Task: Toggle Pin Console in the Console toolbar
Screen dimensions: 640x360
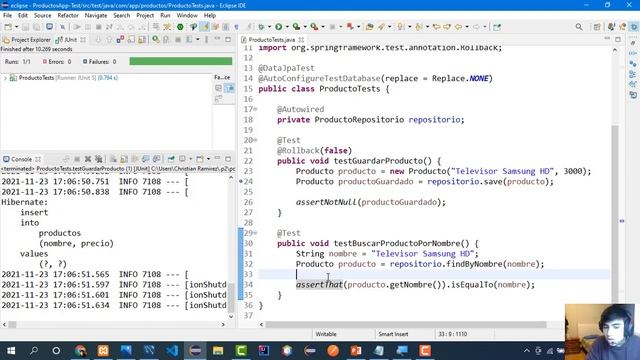Action: [171, 159]
